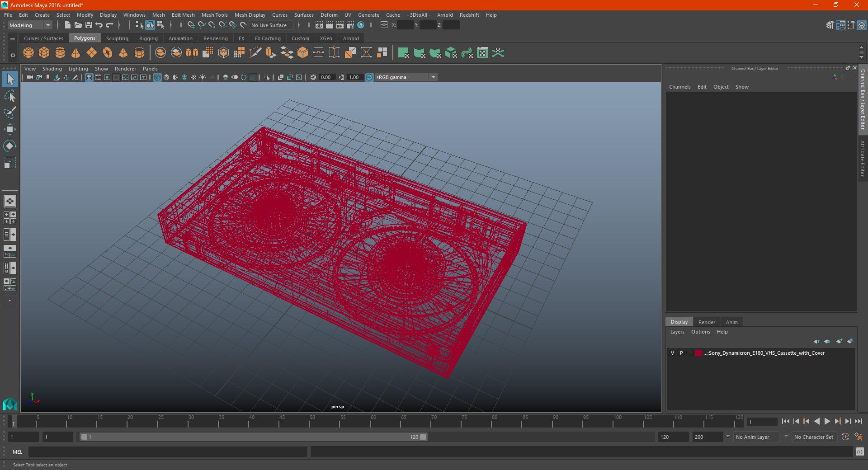Click the Redo arrow icon

[110, 25]
